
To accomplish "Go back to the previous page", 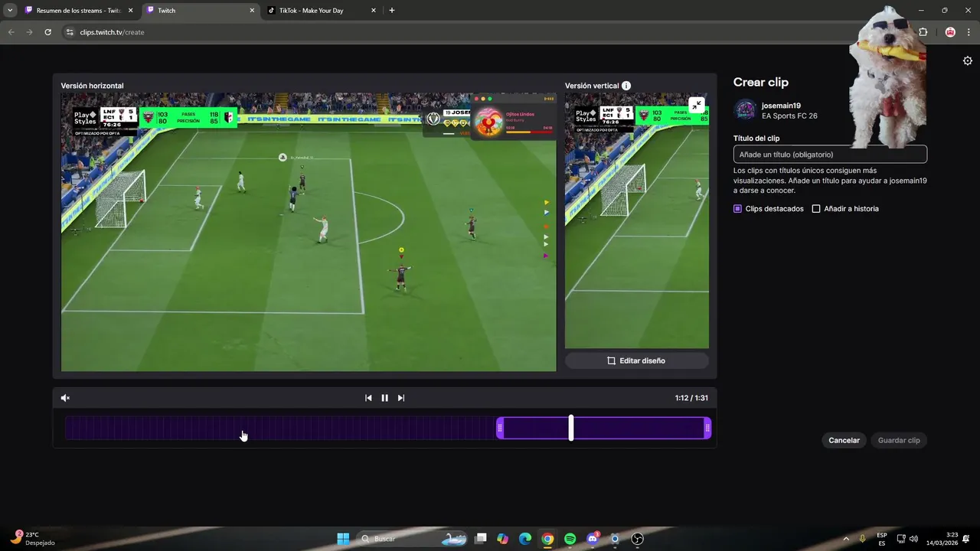I will tap(11, 32).
